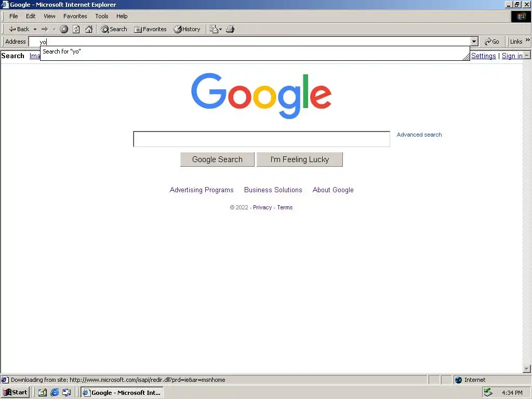Viewport: 532px width, 399px height.
Task: Select the 'Search for "yo"' suggestion
Action: (255, 51)
